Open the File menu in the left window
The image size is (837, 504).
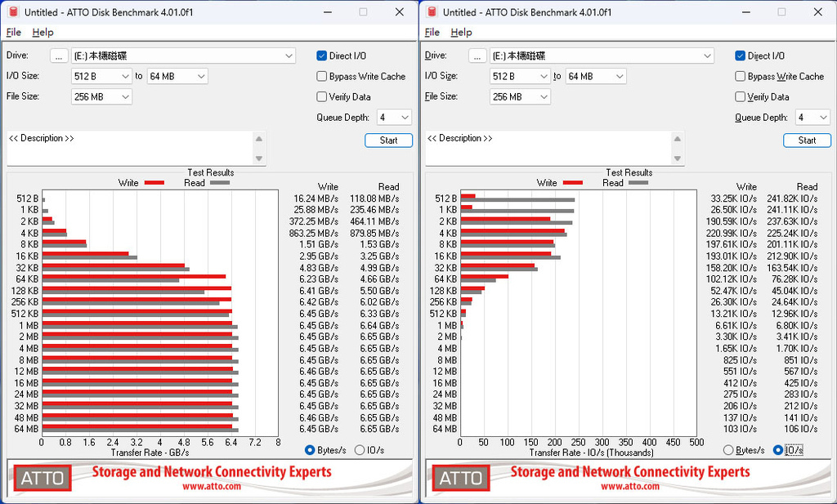(x=14, y=33)
